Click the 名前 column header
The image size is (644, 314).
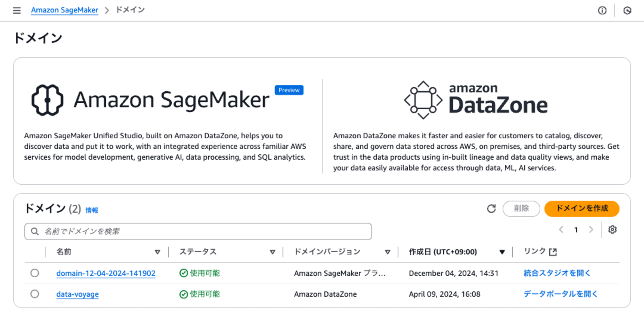64,252
